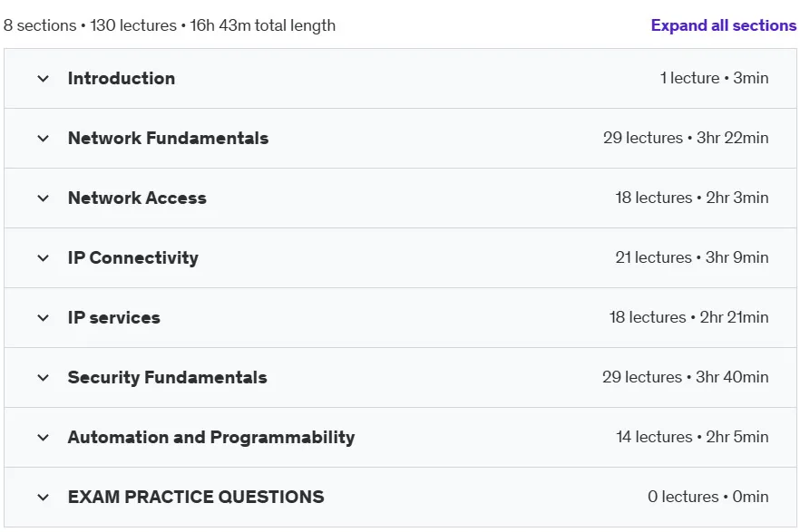This screenshot has height=532, width=800.
Task: Toggle IP Connectivity chevron
Action: [44, 258]
